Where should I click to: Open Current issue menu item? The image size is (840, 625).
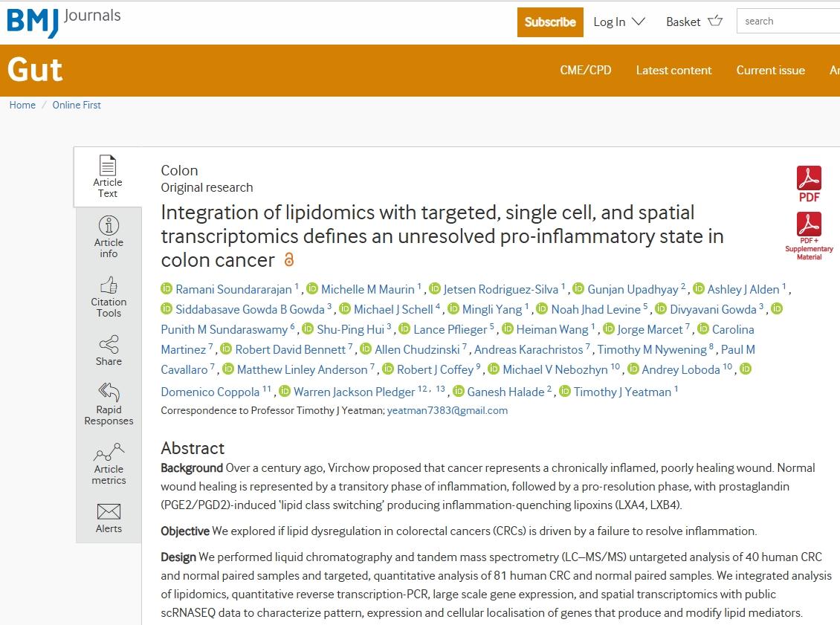click(x=770, y=70)
